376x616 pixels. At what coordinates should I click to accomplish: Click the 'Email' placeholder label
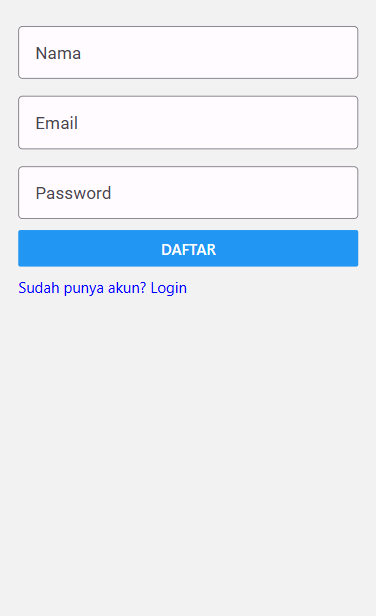click(57, 123)
